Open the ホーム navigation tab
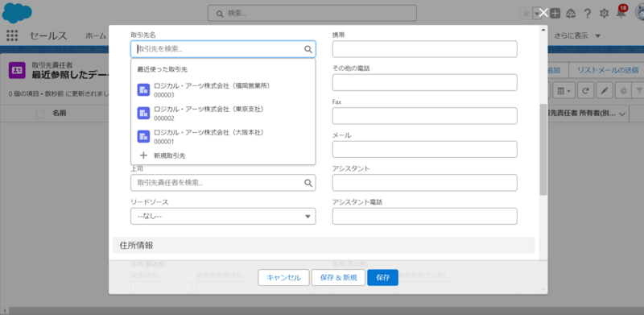The width and height of the screenshot is (644, 315). click(96, 35)
